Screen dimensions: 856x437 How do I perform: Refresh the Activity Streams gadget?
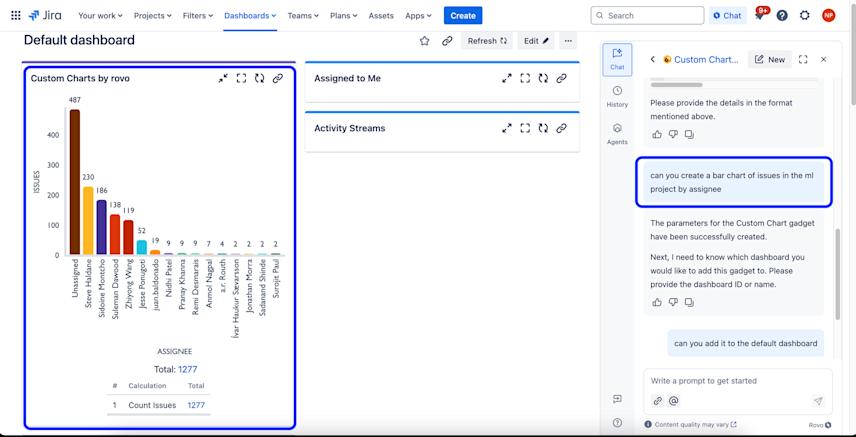pos(543,128)
